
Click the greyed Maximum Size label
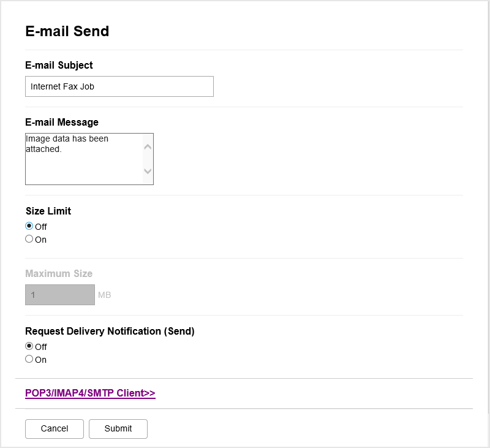click(x=59, y=273)
